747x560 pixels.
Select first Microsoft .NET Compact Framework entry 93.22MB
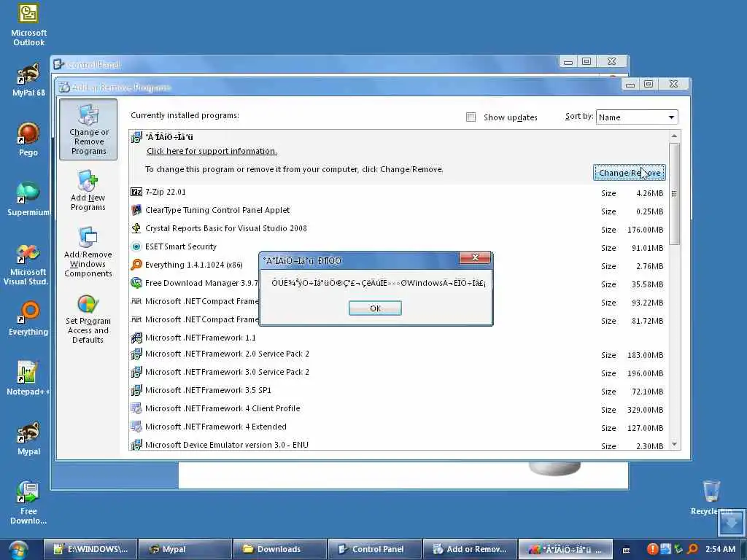pyautogui.click(x=398, y=302)
